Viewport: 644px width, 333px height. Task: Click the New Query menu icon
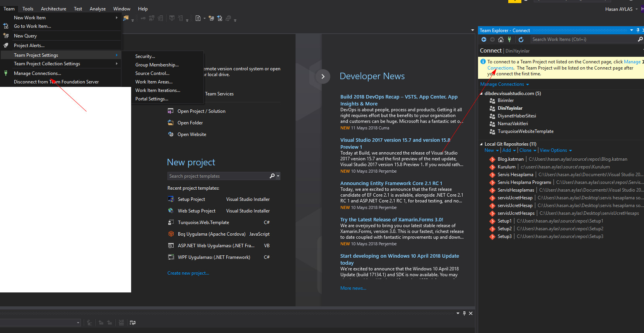[x=6, y=36]
